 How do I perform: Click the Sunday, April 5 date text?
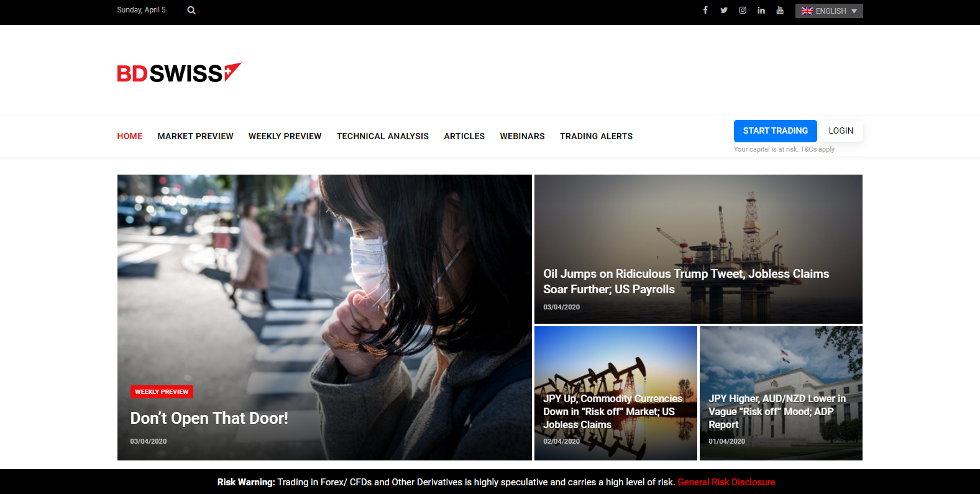point(142,10)
